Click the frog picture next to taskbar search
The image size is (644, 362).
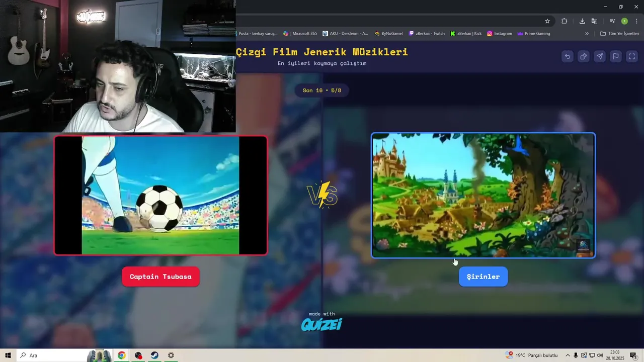100,355
